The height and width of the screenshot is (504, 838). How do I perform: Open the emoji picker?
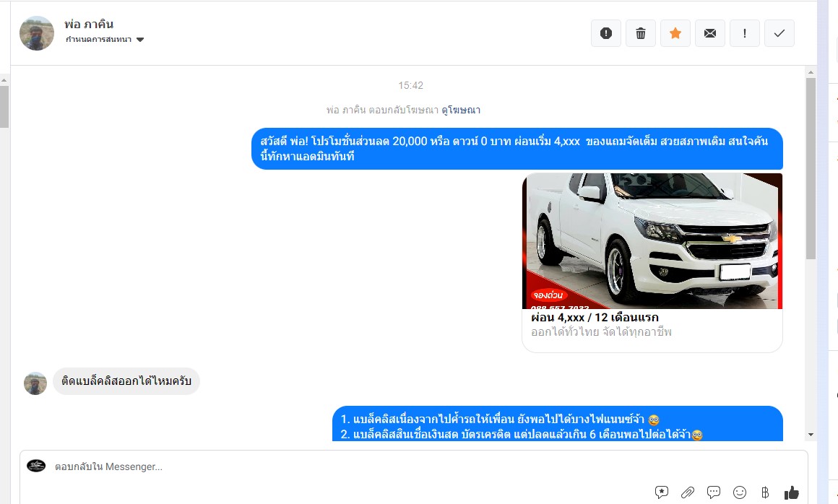click(740, 492)
